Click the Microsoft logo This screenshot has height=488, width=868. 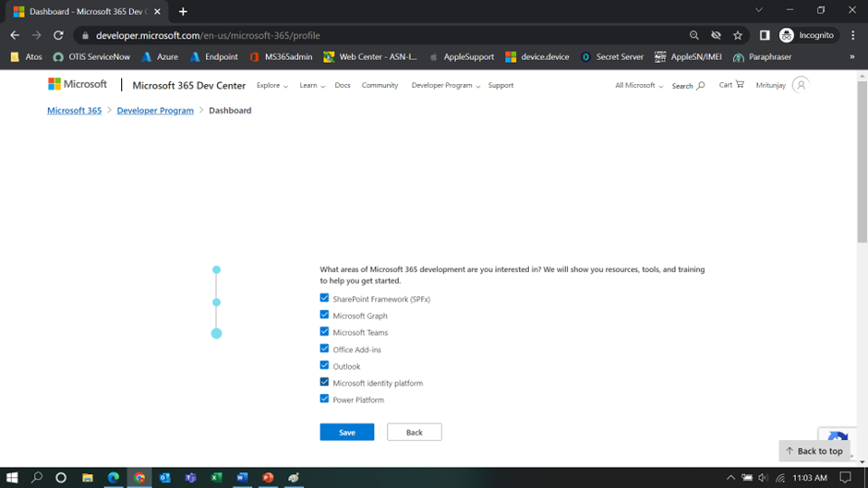78,84
